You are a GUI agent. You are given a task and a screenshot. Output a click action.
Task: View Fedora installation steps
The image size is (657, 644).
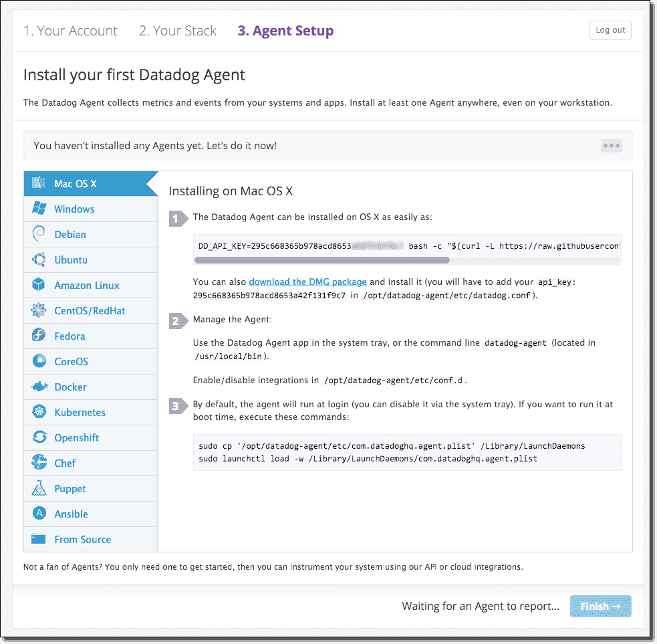click(x=68, y=336)
